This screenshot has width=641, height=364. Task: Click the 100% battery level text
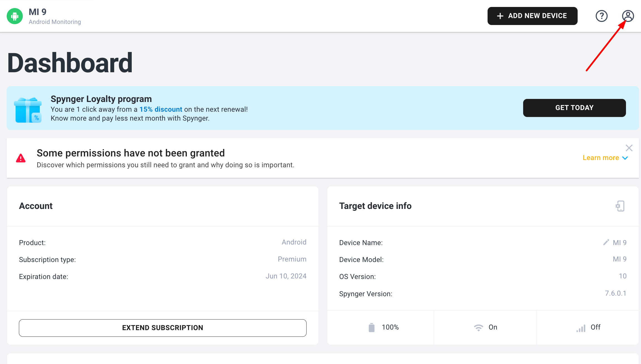point(390,327)
